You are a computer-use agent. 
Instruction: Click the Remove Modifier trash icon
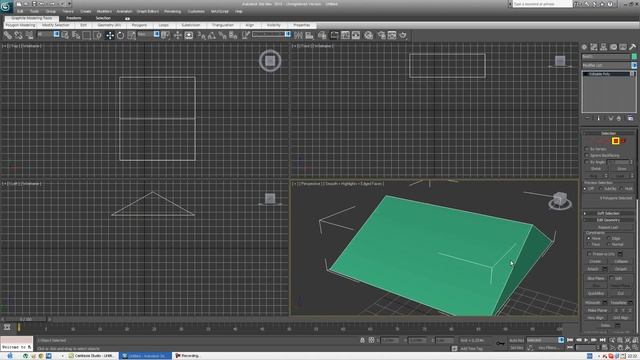pyautogui.click(x=619, y=118)
